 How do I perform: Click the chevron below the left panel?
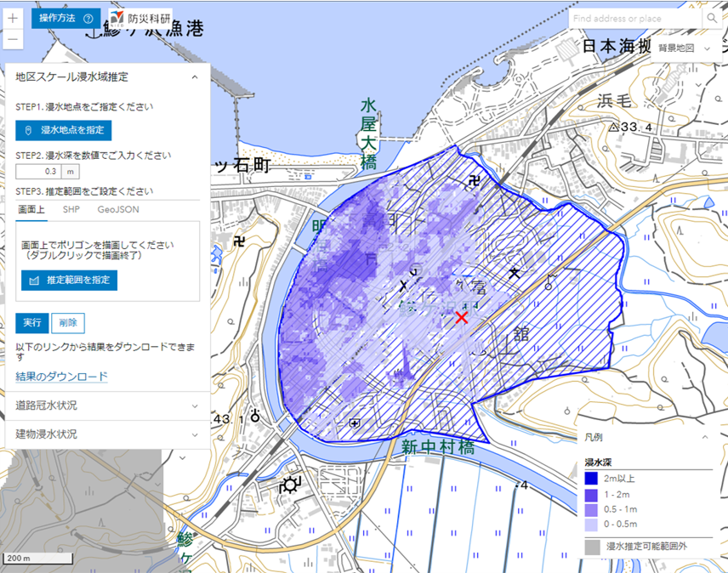(x=183, y=458)
